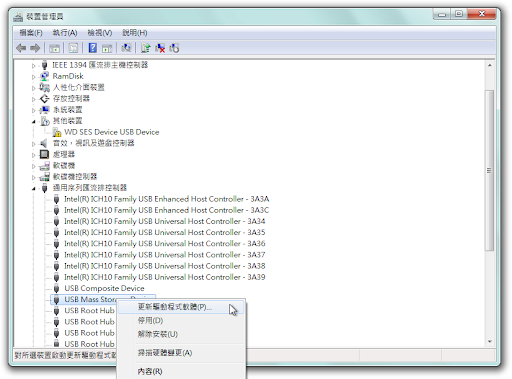Click the action pane toolbar icon next to Help
The image size is (512, 379).
[x=107, y=48]
